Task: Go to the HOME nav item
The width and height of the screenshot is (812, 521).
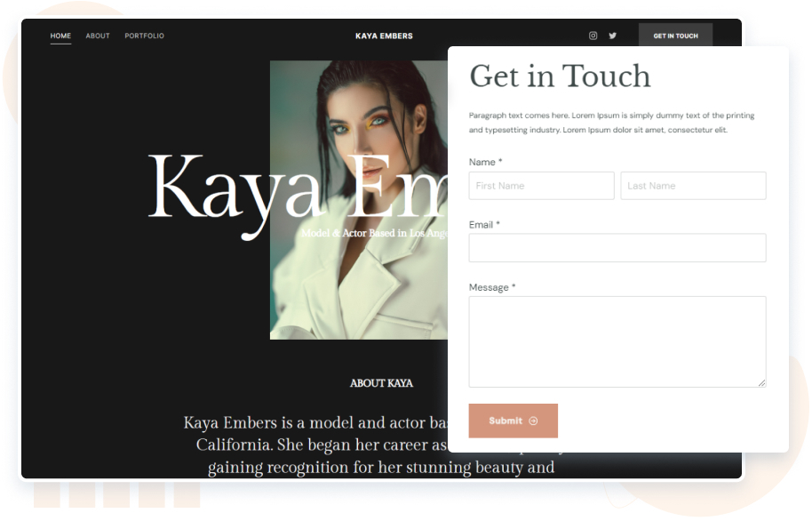Action: tap(60, 36)
